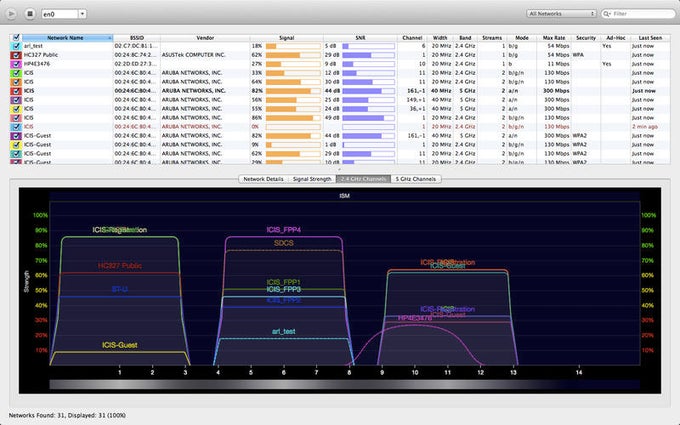Click the signal bar of arl_test row

[x=293, y=46]
